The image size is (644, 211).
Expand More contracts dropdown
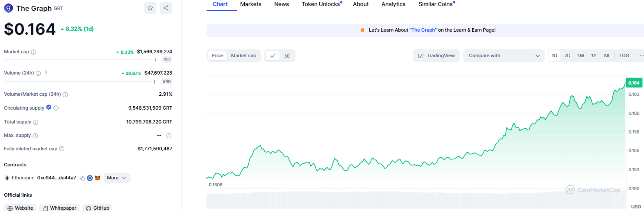117,178
